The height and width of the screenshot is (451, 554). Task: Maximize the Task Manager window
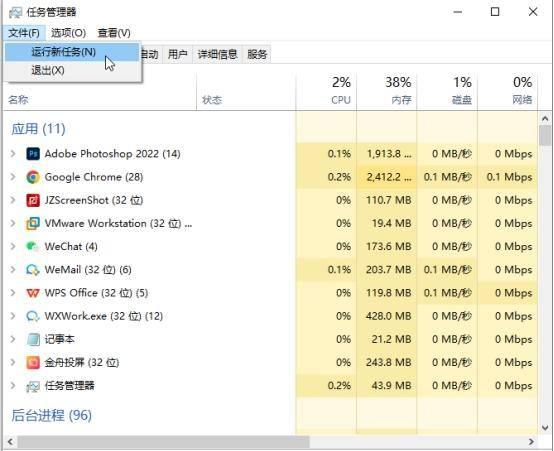[x=495, y=12]
